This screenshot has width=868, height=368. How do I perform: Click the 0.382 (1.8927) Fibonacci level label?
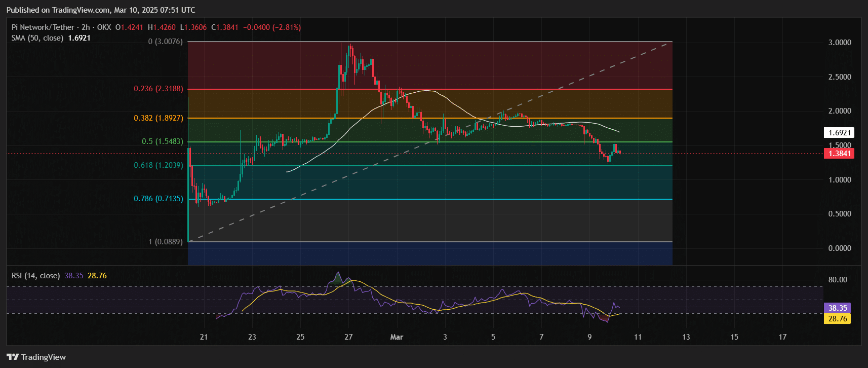(159, 118)
